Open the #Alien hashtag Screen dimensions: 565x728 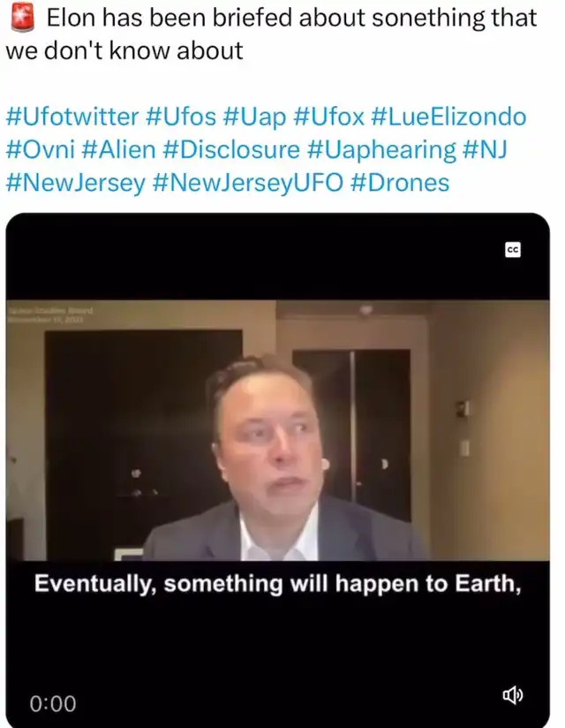pos(118,149)
